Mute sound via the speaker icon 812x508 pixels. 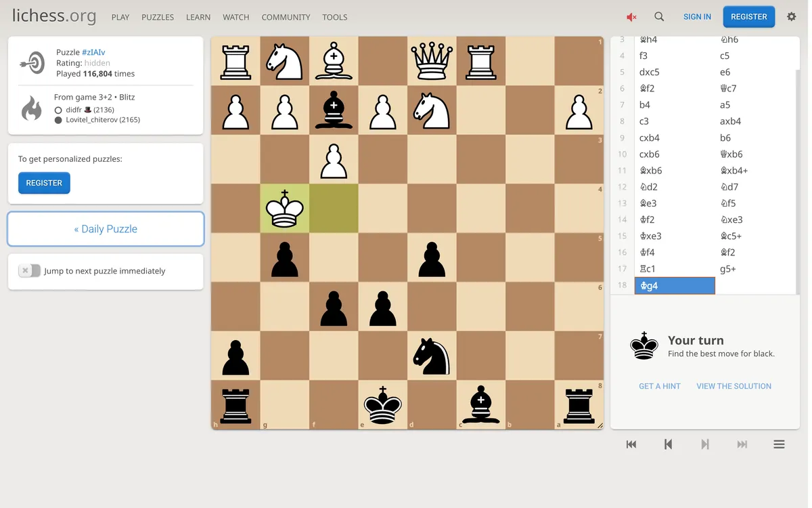pos(631,17)
